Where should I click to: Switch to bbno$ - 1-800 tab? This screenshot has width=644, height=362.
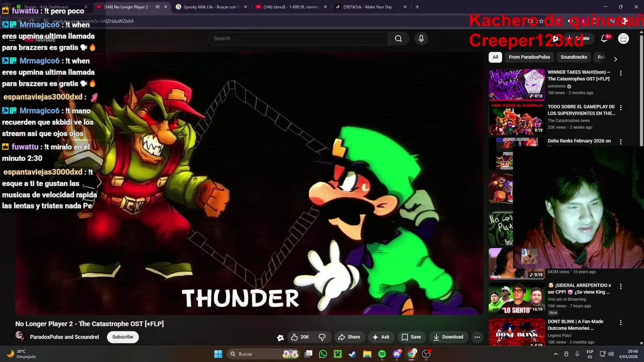(290, 7)
